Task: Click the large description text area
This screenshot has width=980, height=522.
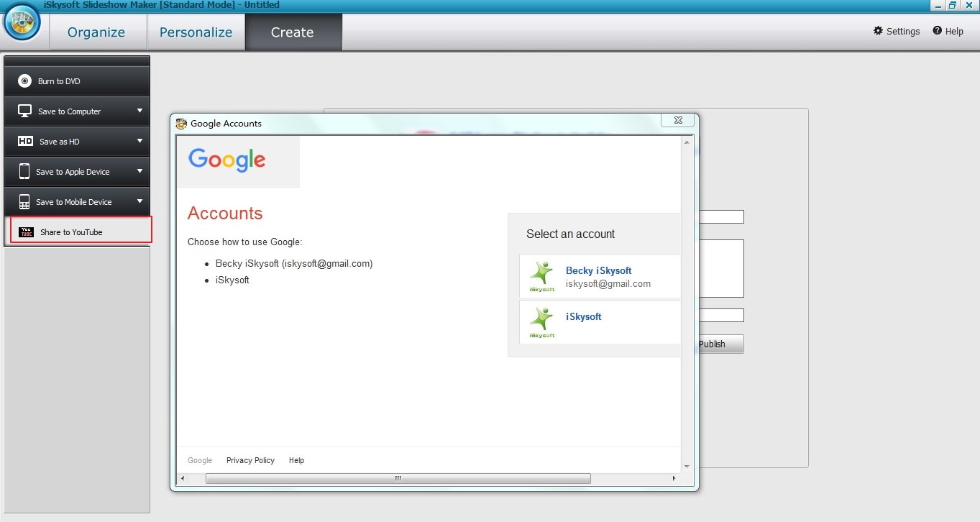Action: [x=720, y=268]
